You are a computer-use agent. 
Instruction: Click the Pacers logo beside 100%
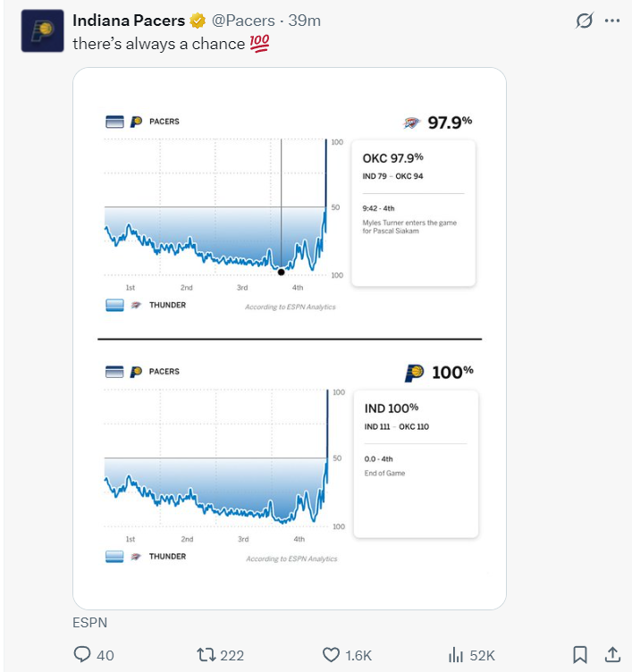[x=414, y=373]
